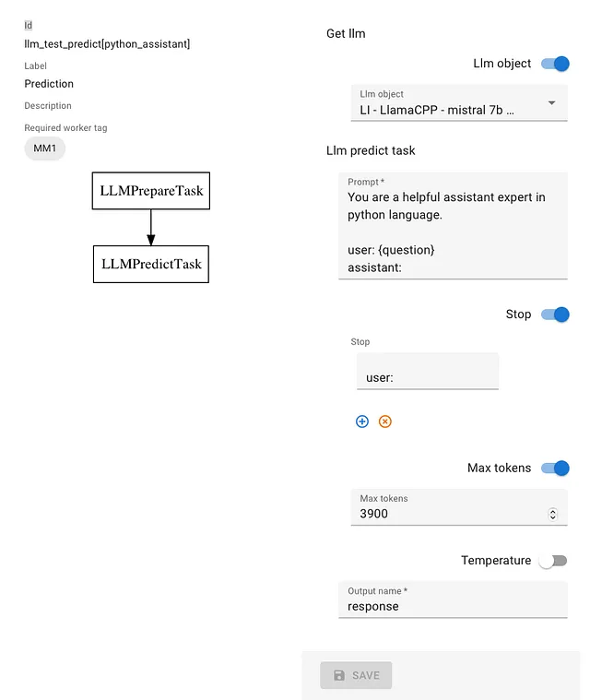Enable the Temperature toggle switch
The height and width of the screenshot is (700, 590).
click(x=553, y=561)
